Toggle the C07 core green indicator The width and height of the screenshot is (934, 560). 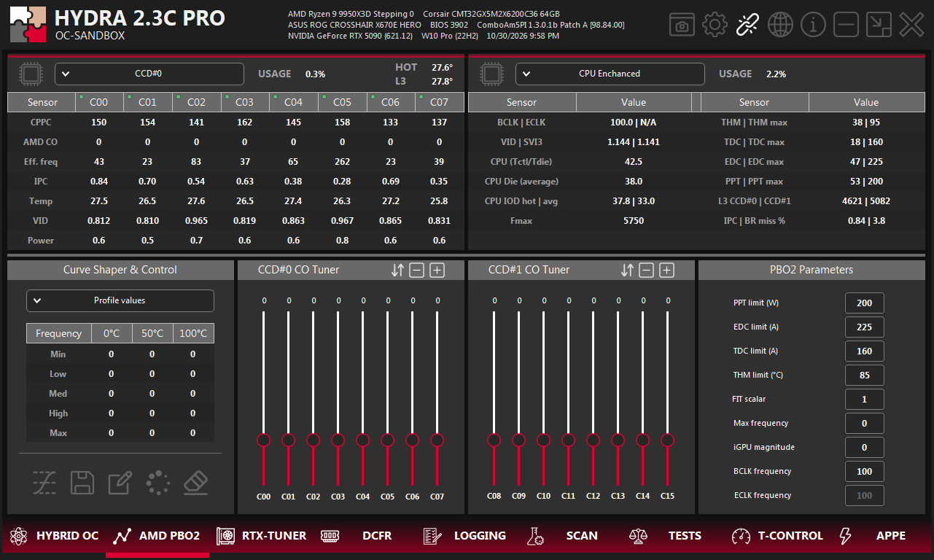tap(422, 97)
